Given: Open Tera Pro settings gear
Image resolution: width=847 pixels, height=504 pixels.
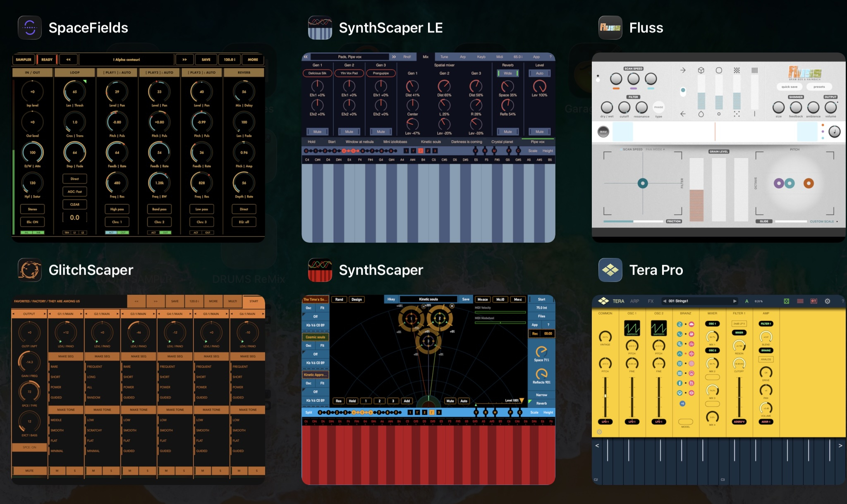Looking at the screenshot, I should [828, 301].
